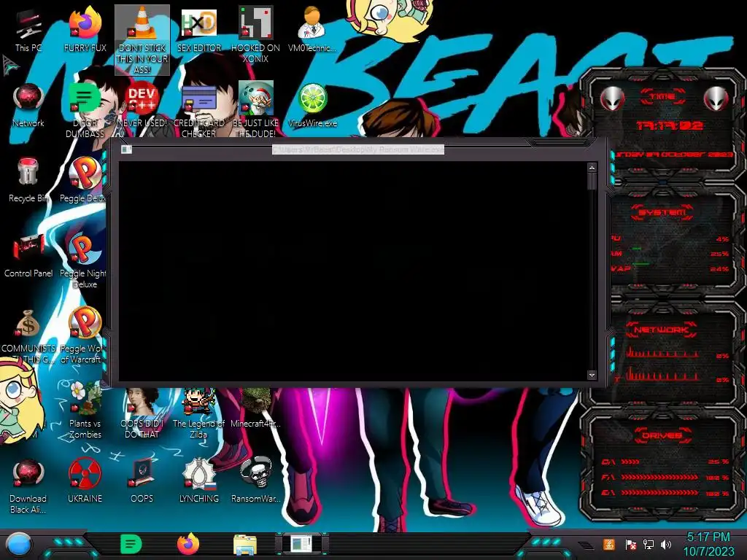
Task: Click the DRIVES widget header
Action: pos(662,435)
